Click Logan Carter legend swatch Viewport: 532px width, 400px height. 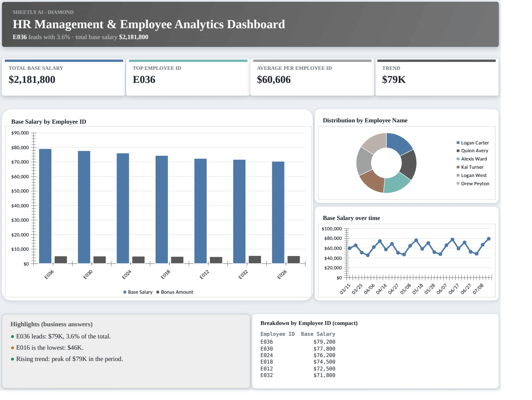click(x=458, y=143)
